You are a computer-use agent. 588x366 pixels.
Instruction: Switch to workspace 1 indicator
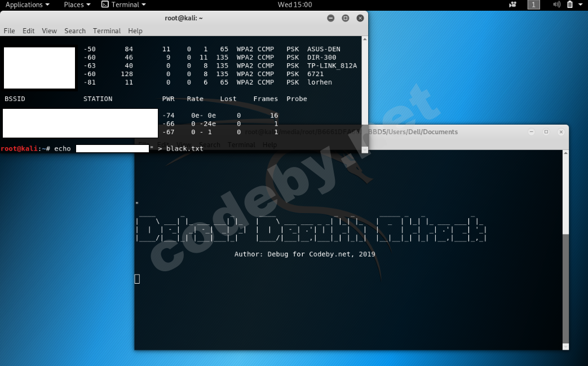click(534, 5)
